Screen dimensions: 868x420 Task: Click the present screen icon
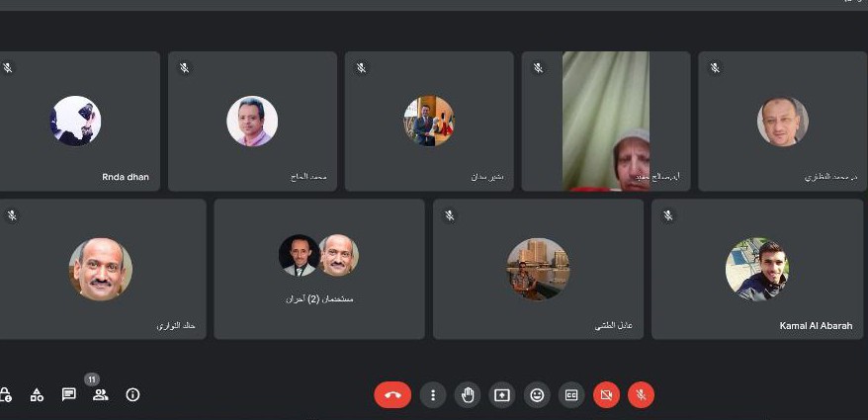(x=502, y=395)
